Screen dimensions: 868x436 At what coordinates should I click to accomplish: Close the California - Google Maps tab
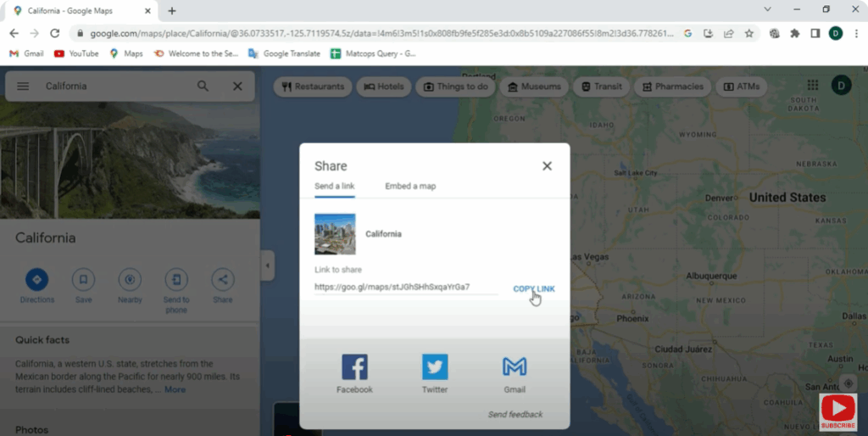[147, 10]
